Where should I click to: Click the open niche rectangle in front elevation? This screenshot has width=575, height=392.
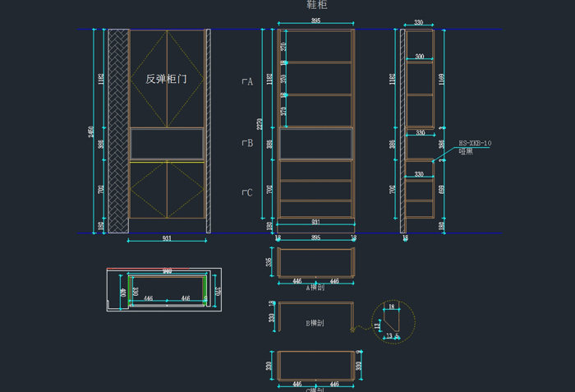coord(167,144)
